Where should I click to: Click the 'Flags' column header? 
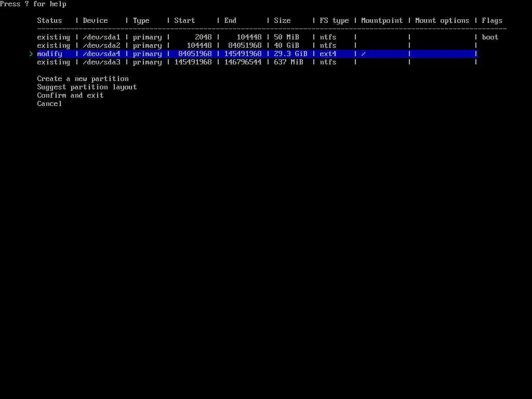492,21
